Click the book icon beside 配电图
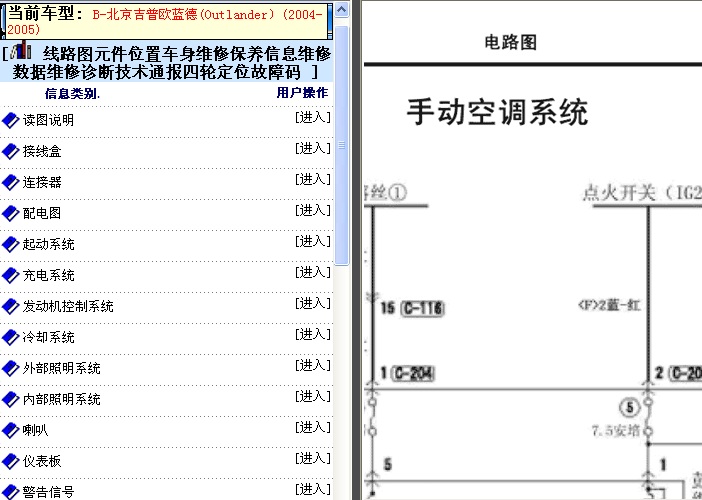Screen dimensions: 702x500 pyautogui.click(x=11, y=213)
